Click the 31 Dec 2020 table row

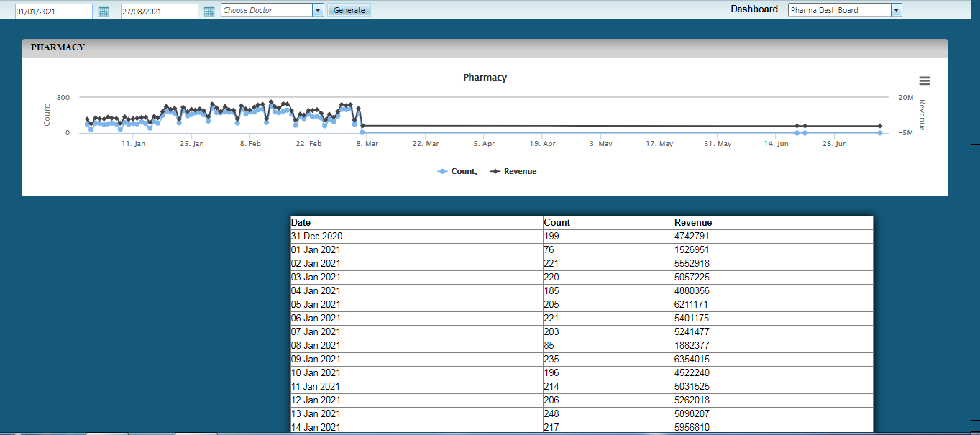(317, 237)
